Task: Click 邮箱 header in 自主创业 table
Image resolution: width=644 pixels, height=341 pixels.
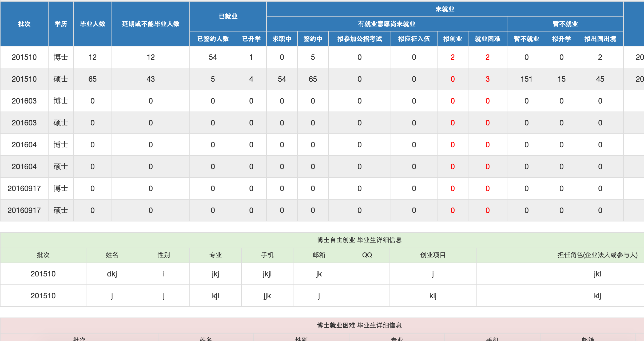Action: click(x=319, y=255)
